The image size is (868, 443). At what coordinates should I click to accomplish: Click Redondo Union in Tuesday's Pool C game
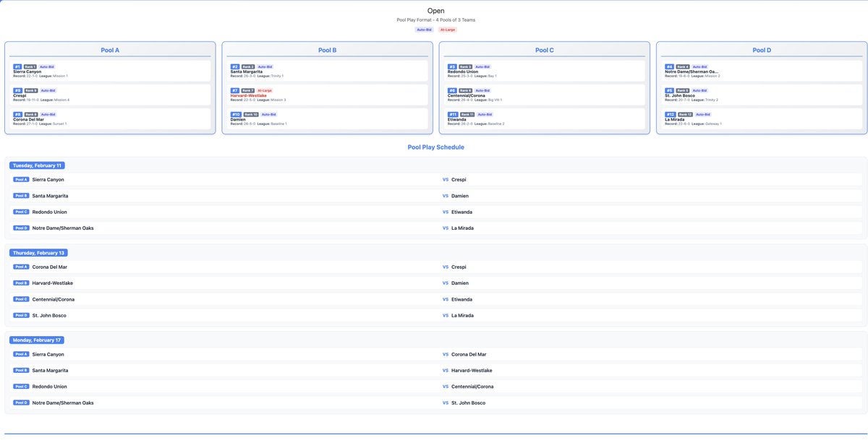[x=50, y=212]
